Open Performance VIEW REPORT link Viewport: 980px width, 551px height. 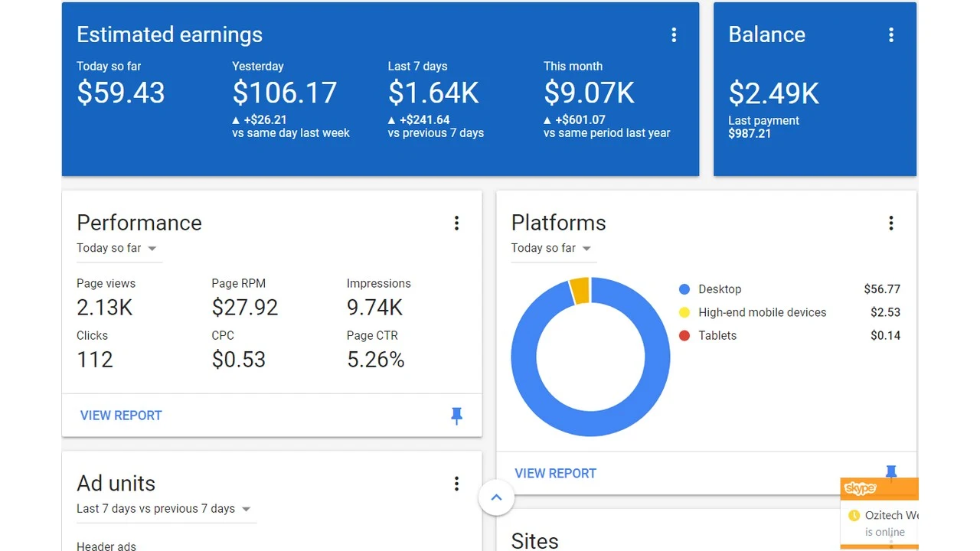click(x=121, y=416)
